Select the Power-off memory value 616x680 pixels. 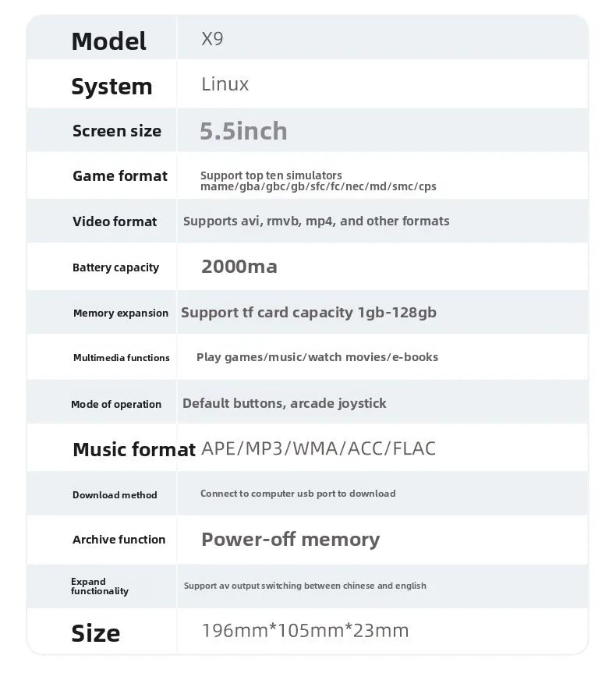point(290,540)
